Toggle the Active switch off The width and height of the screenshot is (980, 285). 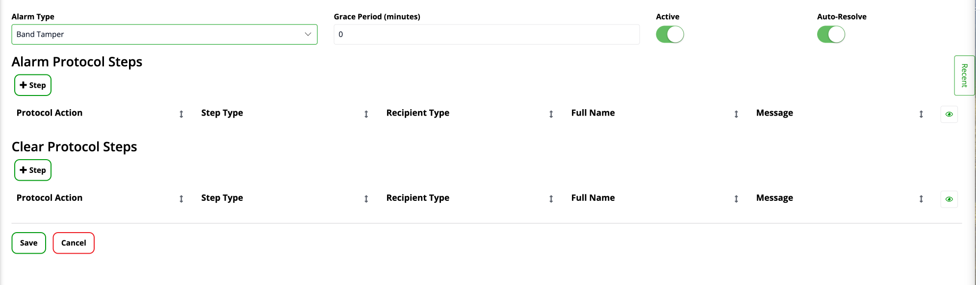click(x=670, y=35)
